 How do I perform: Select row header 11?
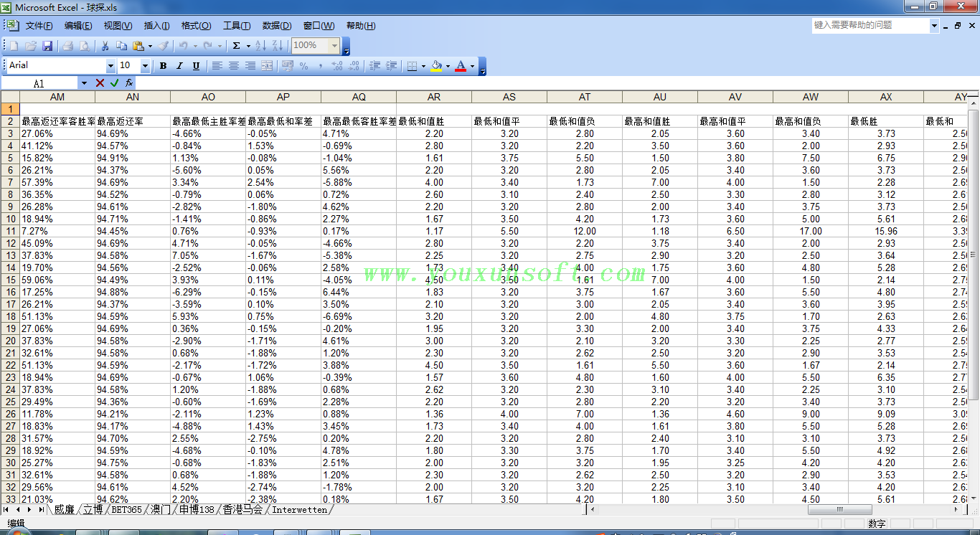coord(10,231)
